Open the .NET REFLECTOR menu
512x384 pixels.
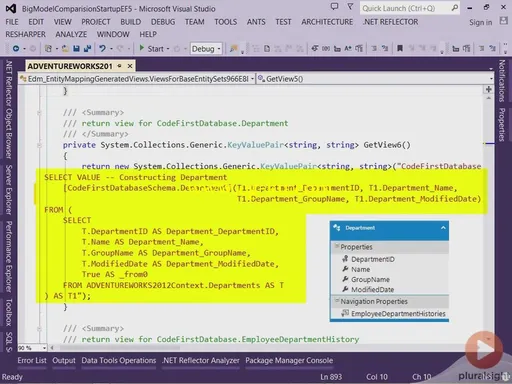pyautogui.click(x=390, y=22)
